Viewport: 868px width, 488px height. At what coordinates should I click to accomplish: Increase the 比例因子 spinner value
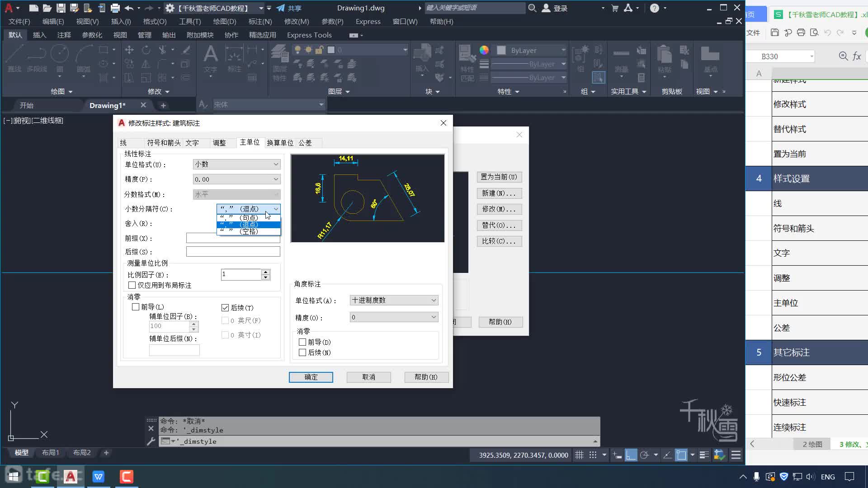266,272
